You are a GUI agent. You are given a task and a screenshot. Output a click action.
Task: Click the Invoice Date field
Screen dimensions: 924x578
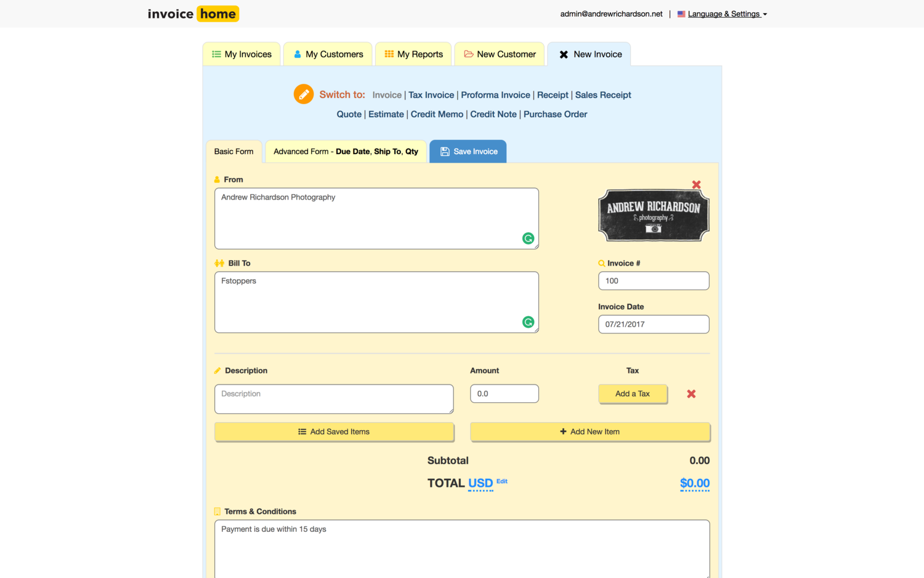pos(654,324)
